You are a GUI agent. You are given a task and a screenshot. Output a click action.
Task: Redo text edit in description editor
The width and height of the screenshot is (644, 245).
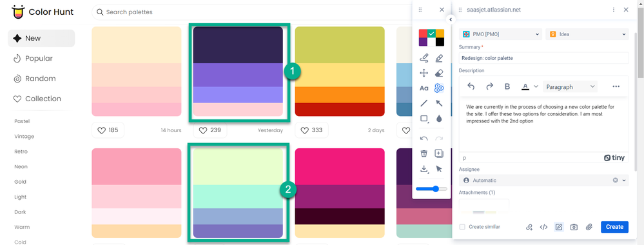point(489,86)
